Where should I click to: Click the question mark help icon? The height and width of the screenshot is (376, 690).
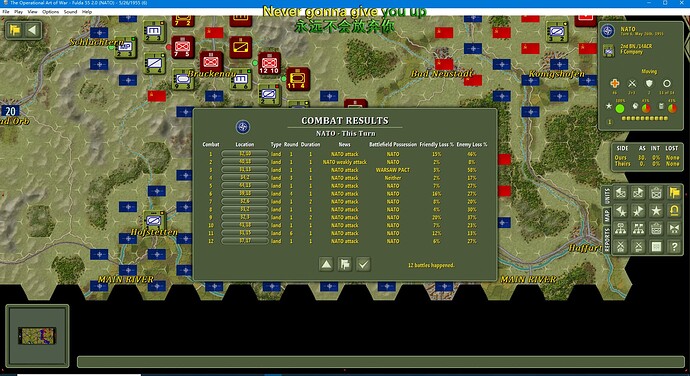(x=674, y=247)
